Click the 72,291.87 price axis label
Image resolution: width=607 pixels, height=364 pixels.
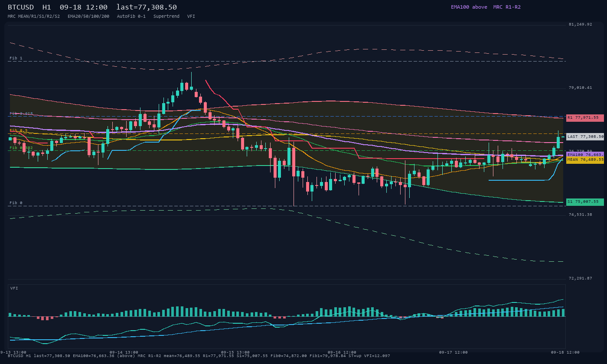[580, 278]
